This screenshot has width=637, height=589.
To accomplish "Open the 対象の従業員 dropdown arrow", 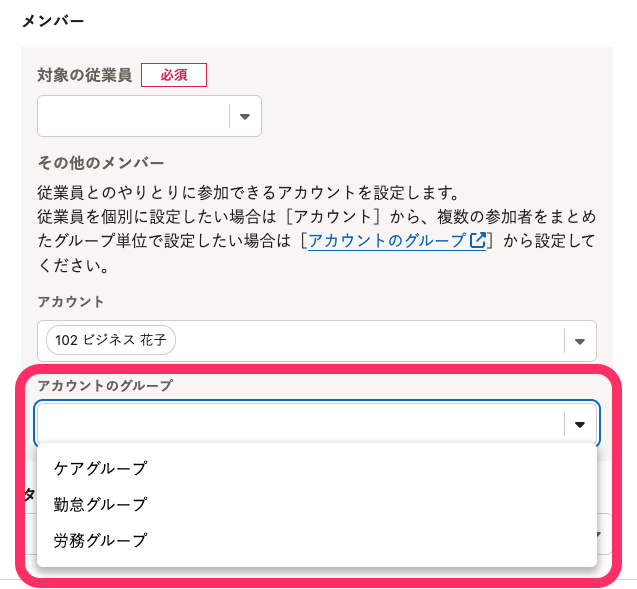I will (x=245, y=117).
